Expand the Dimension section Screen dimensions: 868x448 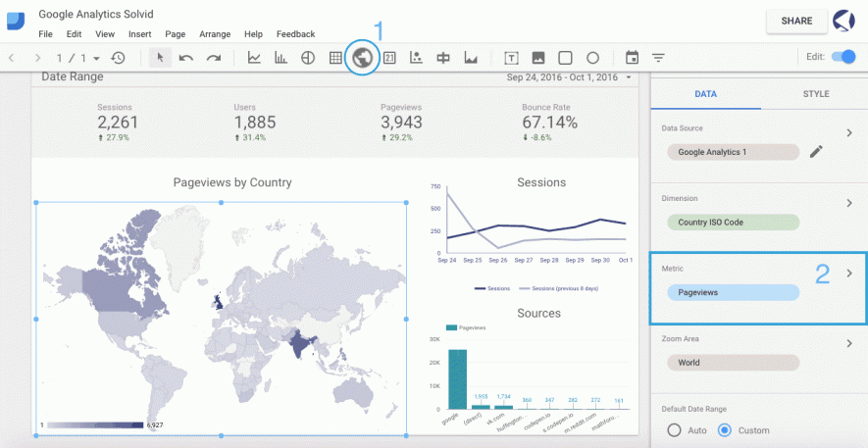click(848, 203)
